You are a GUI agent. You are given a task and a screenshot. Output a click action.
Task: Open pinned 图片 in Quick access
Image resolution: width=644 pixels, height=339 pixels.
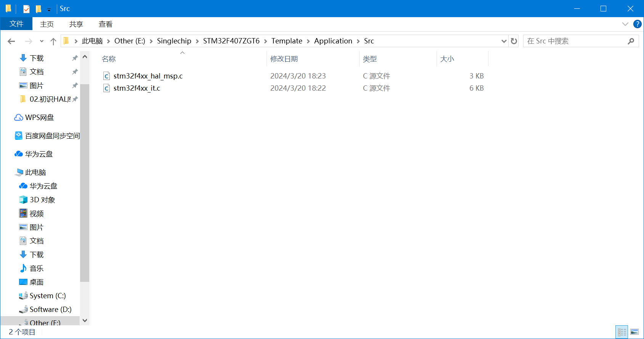[37, 85]
